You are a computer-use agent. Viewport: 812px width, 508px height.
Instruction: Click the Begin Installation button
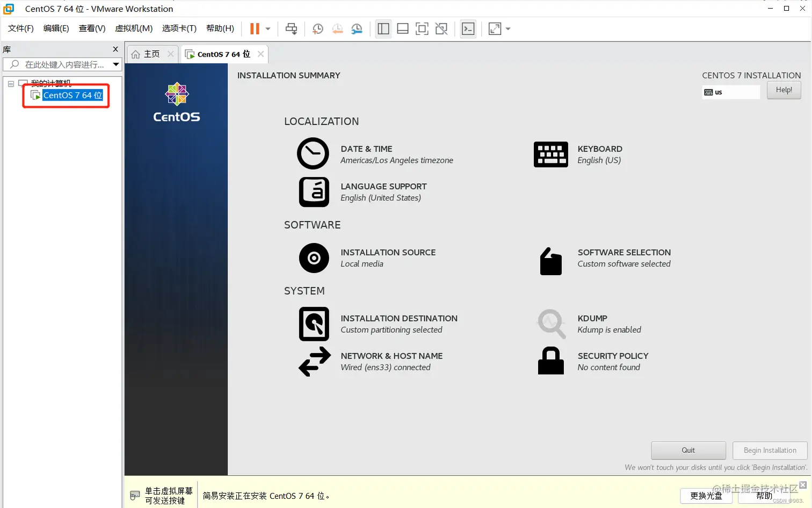point(770,450)
